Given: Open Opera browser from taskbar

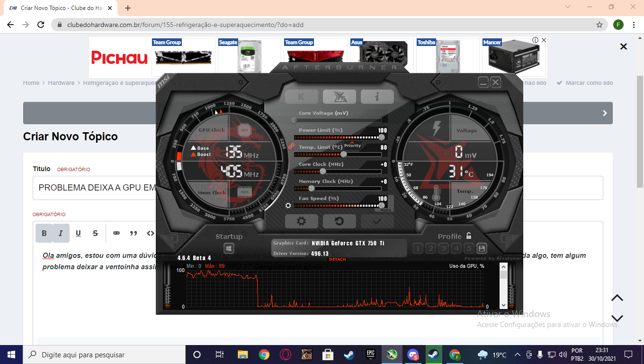Looking at the screenshot, I should coord(286,355).
